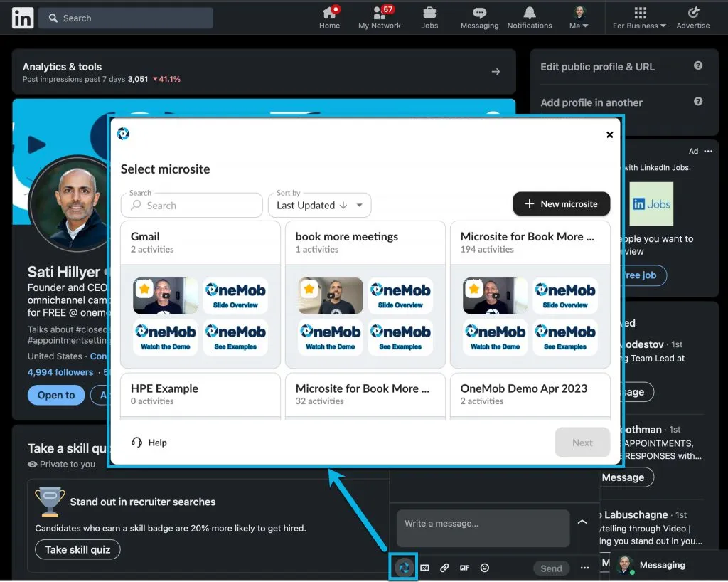
Task: Click the Labuschagne profile name
Action: click(635, 514)
